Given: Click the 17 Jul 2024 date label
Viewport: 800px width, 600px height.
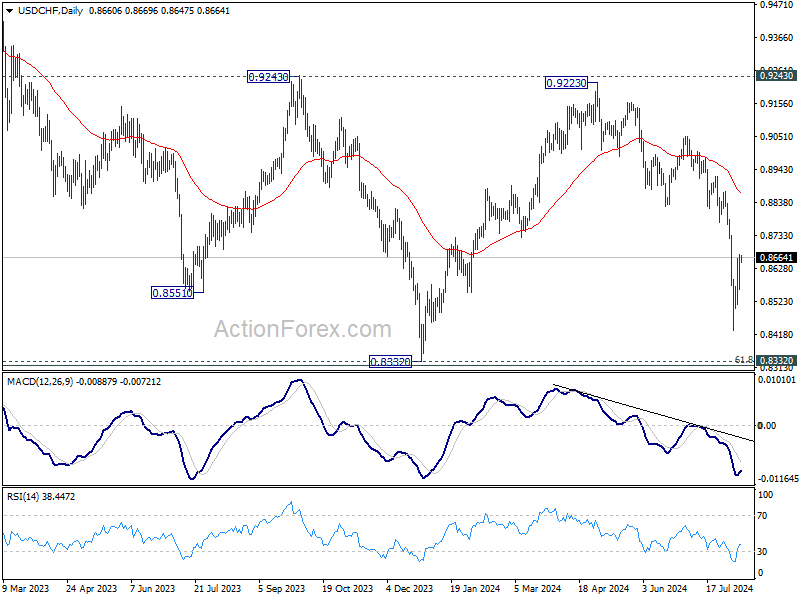Looking at the screenshot, I should tap(730, 589).
